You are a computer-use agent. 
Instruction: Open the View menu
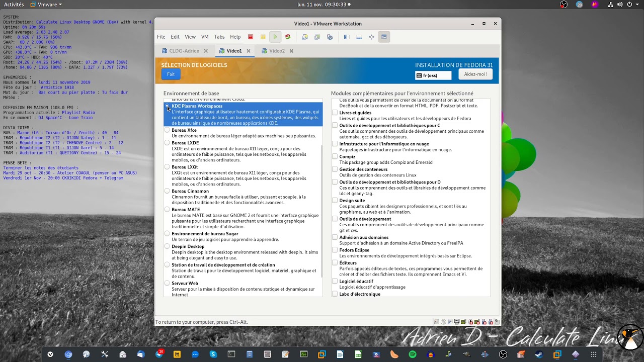click(x=190, y=37)
